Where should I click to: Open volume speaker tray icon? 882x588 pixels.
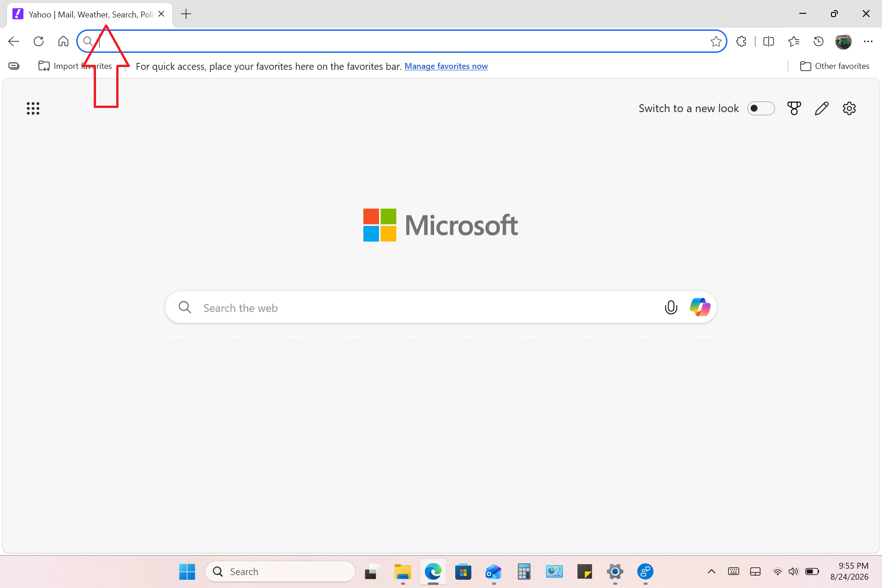point(794,572)
